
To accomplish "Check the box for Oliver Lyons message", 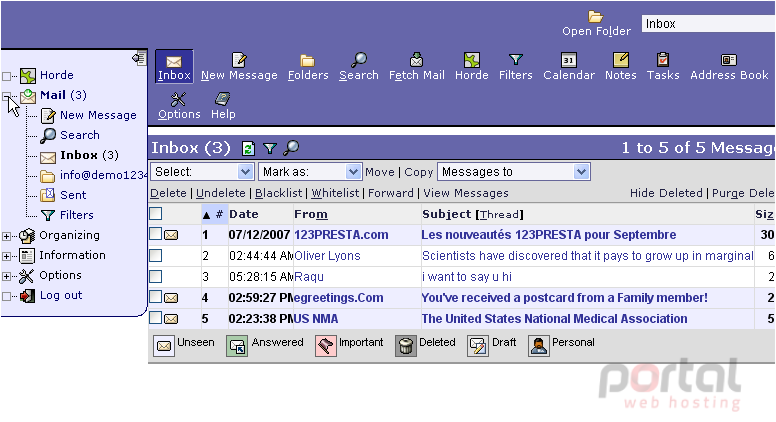I will tap(156, 255).
